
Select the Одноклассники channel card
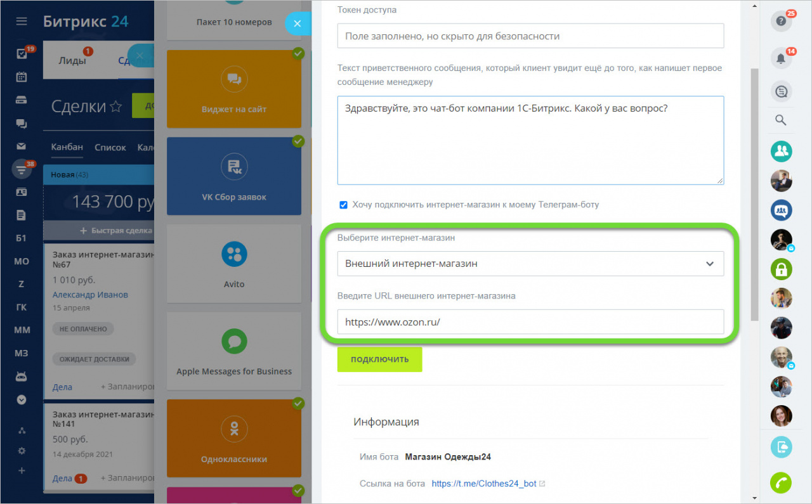coord(234,438)
